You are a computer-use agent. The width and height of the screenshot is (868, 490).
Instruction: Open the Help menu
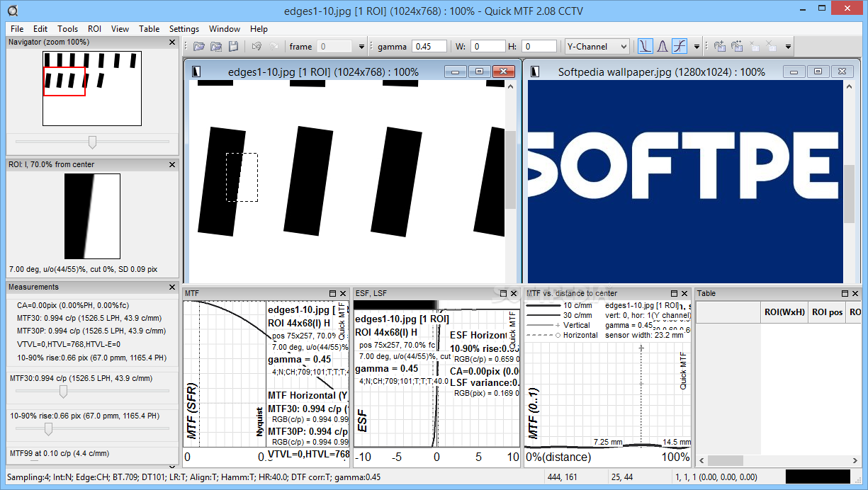point(259,29)
